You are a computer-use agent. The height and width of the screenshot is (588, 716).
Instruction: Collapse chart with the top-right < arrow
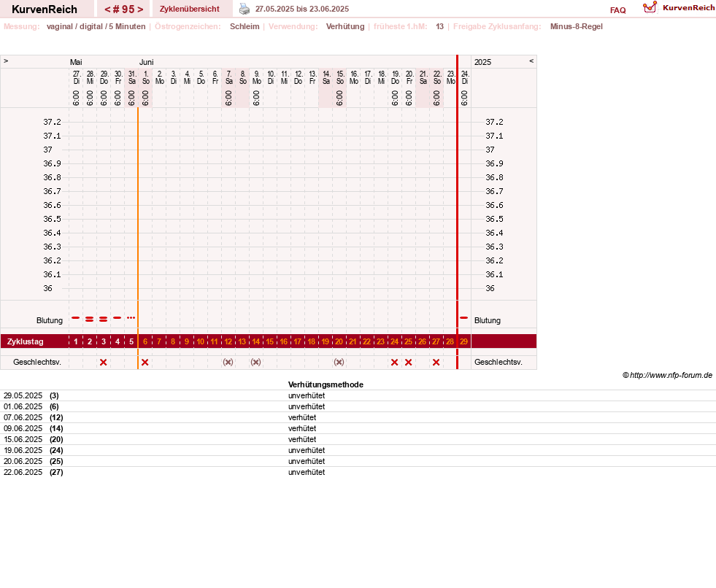(531, 61)
